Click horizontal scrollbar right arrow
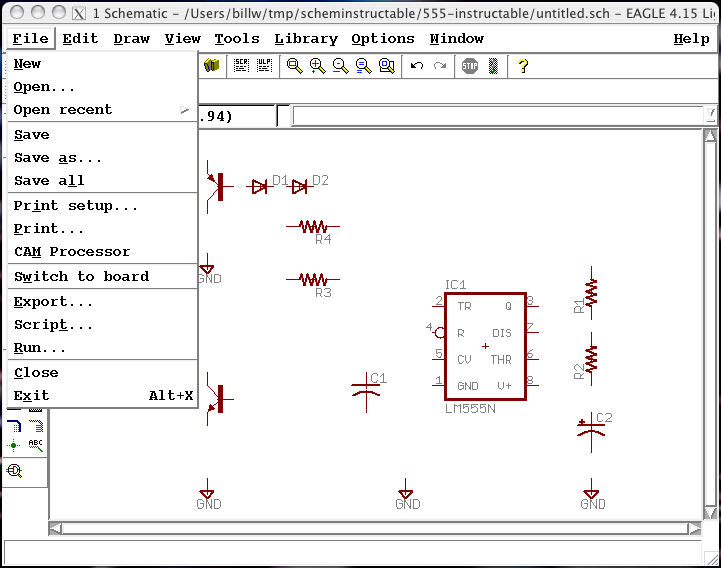721x568 pixels. (x=694, y=528)
